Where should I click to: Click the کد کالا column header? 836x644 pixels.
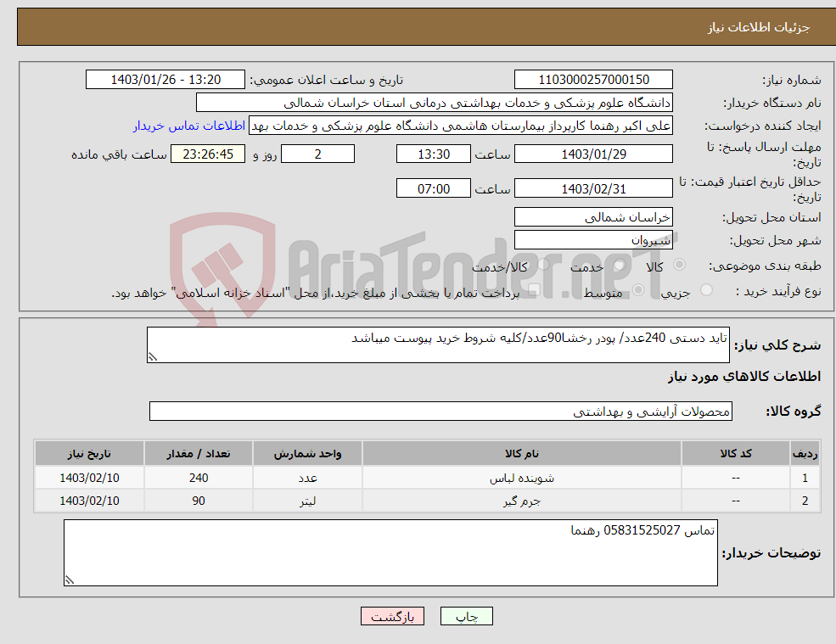pyautogui.click(x=736, y=454)
